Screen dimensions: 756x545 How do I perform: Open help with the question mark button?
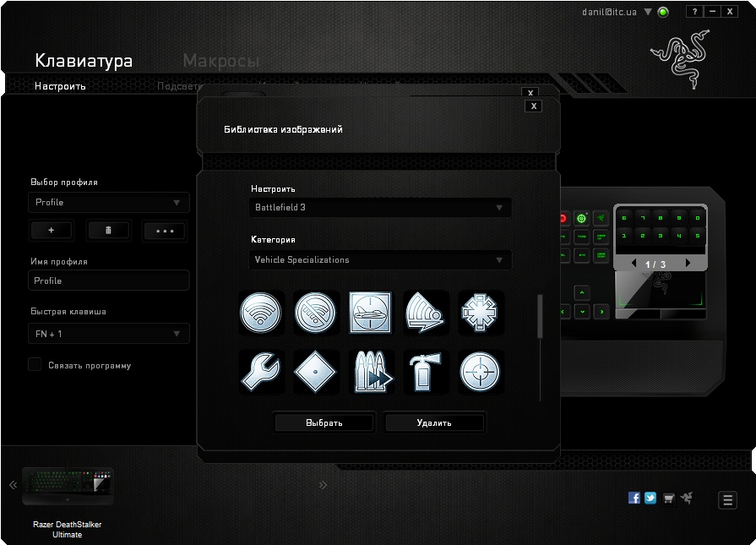694,12
